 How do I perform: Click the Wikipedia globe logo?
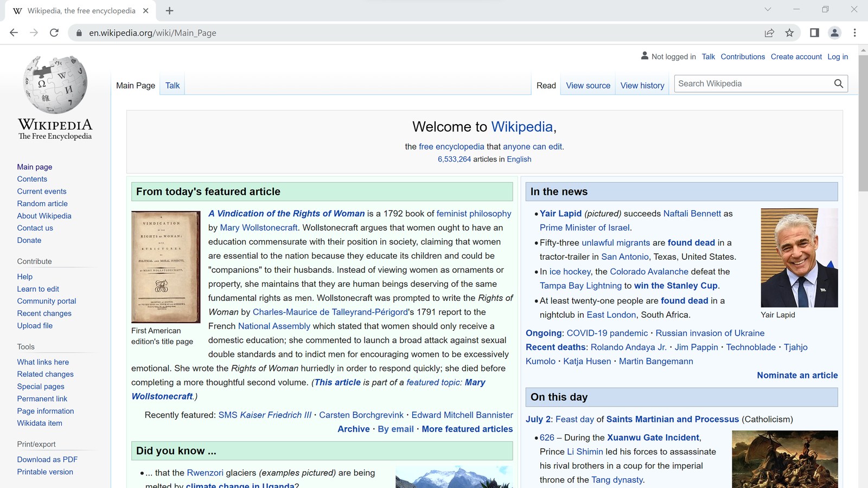click(x=55, y=85)
